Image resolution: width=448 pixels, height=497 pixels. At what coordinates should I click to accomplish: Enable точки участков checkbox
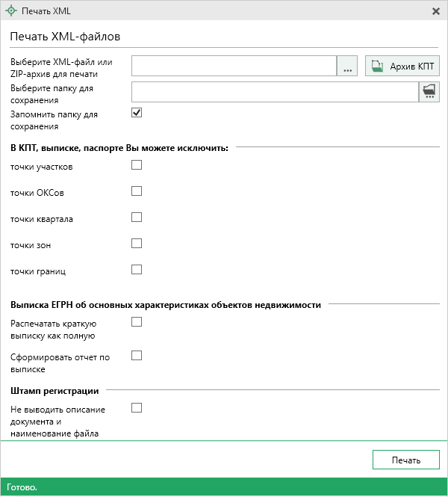pyautogui.click(x=137, y=165)
